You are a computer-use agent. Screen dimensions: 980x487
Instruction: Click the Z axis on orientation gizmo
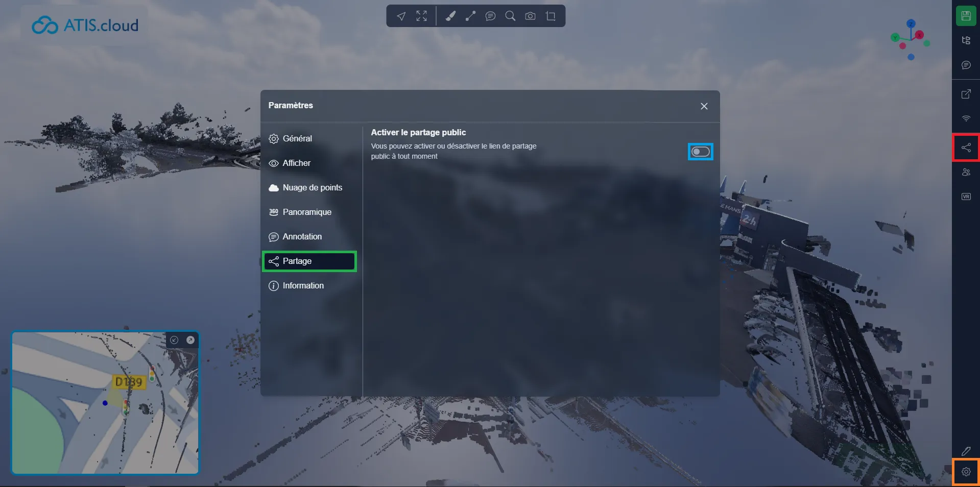911,23
